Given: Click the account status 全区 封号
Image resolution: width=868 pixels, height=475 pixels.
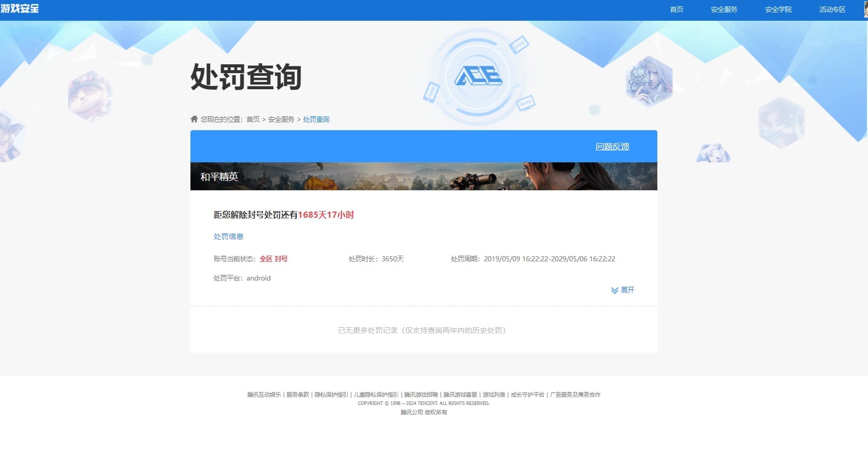Looking at the screenshot, I should click(273, 259).
